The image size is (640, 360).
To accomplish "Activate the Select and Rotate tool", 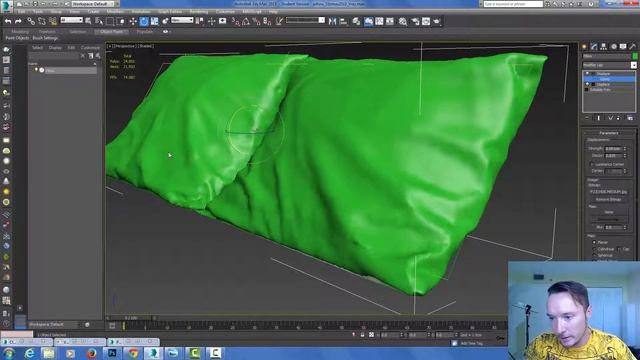I will (x=144, y=21).
